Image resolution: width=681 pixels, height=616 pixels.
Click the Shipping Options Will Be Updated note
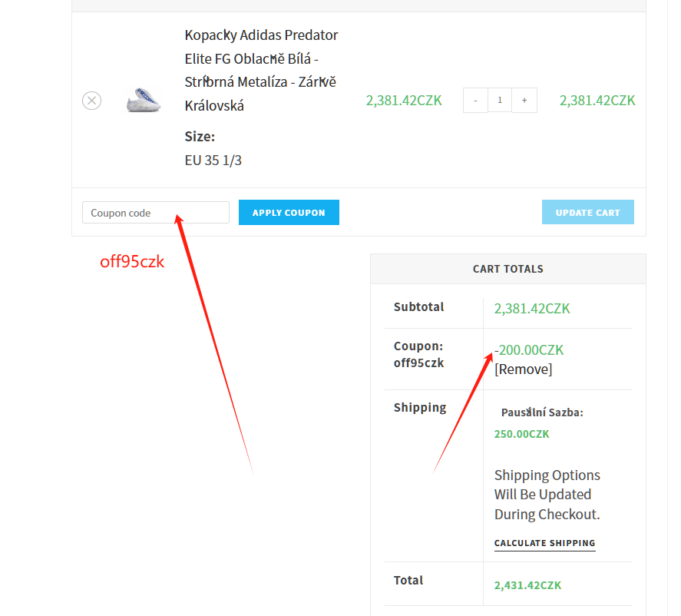(547, 495)
